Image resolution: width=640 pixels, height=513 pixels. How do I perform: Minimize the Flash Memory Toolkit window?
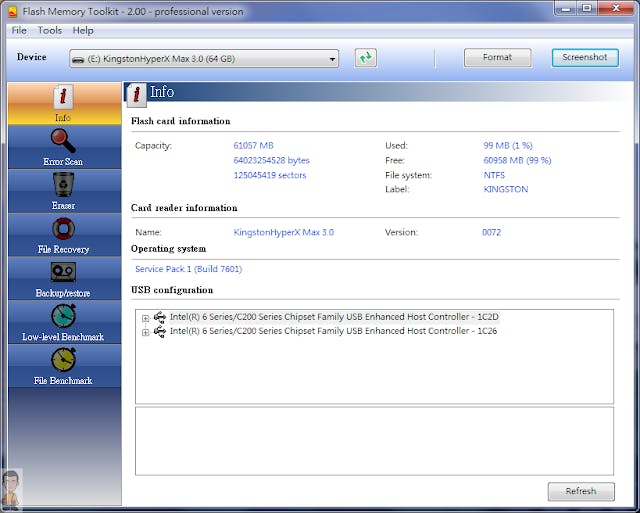[566, 9]
